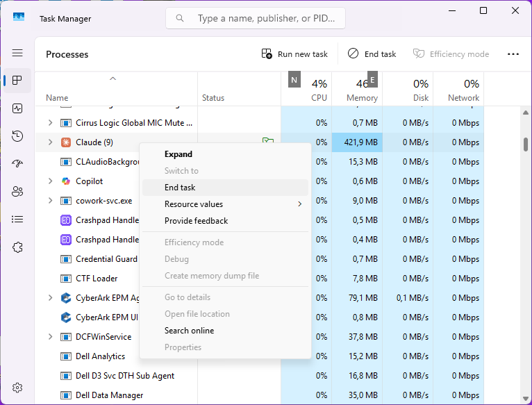Click the Credential Guard process icon
Image resolution: width=532 pixels, height=405 pixels.
coord(66,259)
